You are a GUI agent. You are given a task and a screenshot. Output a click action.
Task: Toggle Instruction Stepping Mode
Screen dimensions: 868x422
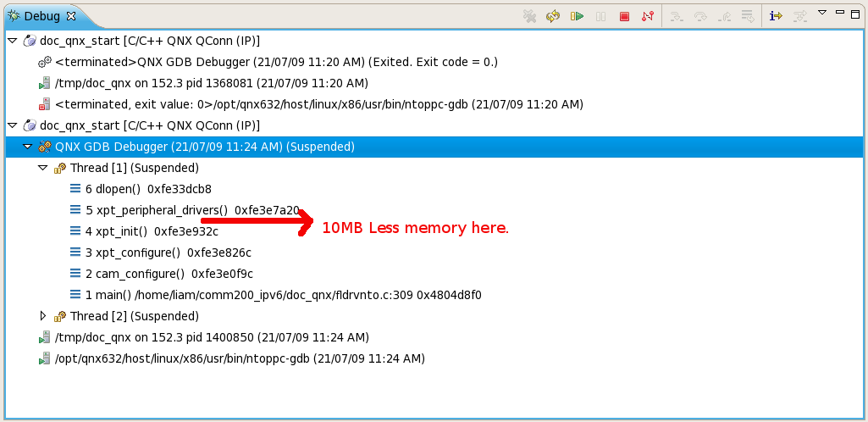776,16
